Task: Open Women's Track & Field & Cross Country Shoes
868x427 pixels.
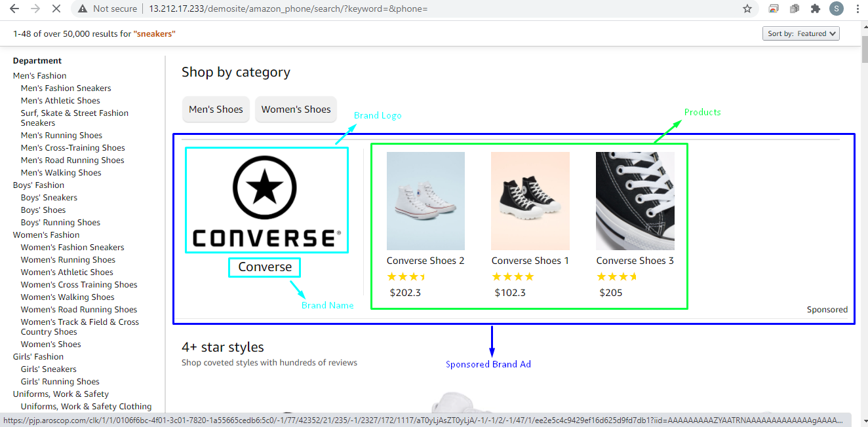Action: [x=80, y=327]
